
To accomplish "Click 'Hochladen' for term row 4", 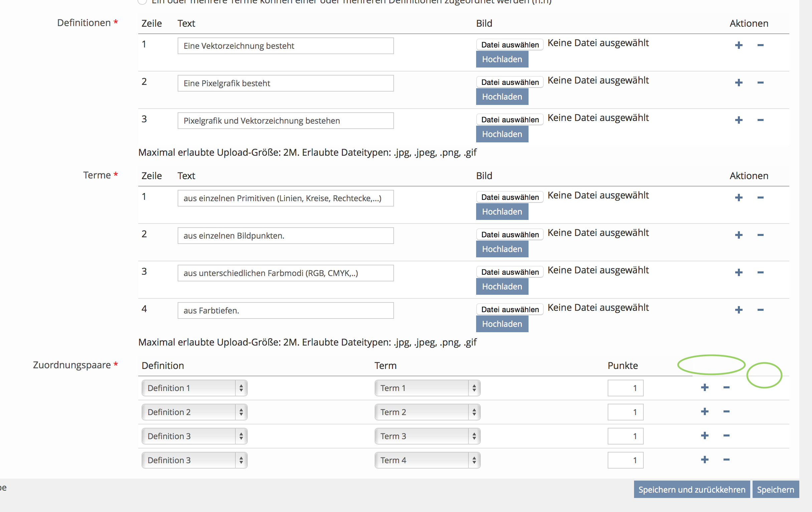I will (x=502, y=324).
